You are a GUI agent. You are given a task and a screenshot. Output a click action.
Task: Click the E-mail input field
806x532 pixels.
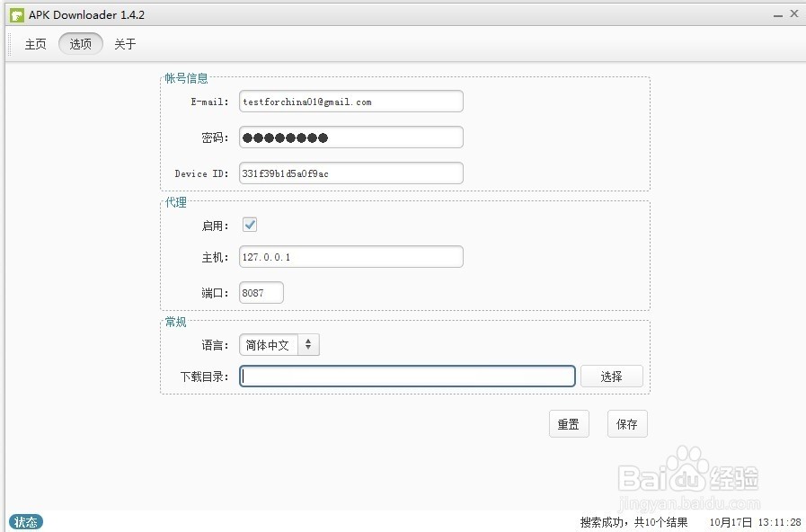(x=350, y=102)
